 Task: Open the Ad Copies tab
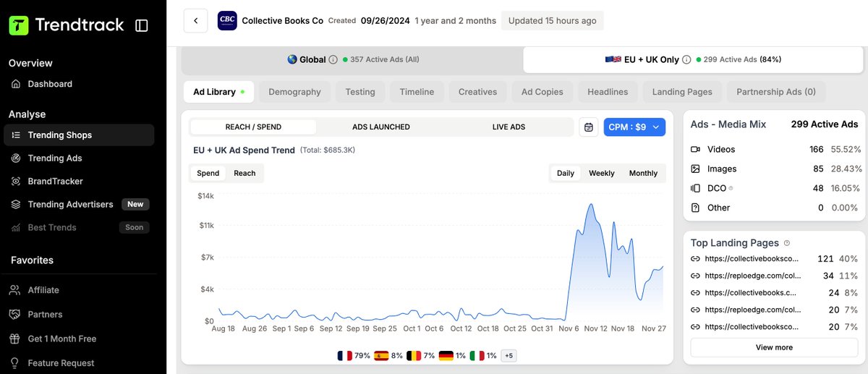click(x=542, y=92)
